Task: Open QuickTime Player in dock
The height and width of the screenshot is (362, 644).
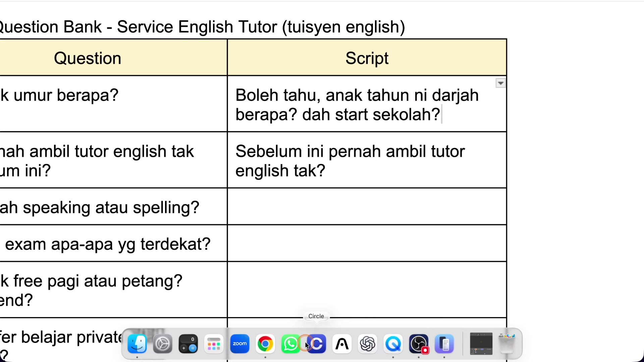Action: (393, 344)
